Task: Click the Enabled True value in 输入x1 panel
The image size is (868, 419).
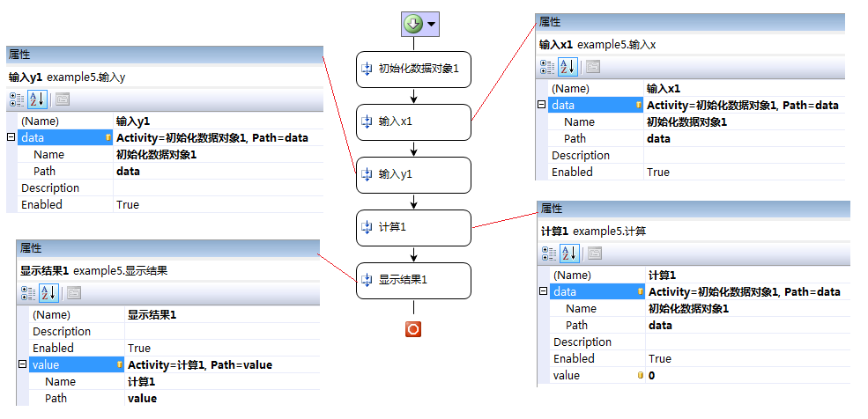Action: 745,172
